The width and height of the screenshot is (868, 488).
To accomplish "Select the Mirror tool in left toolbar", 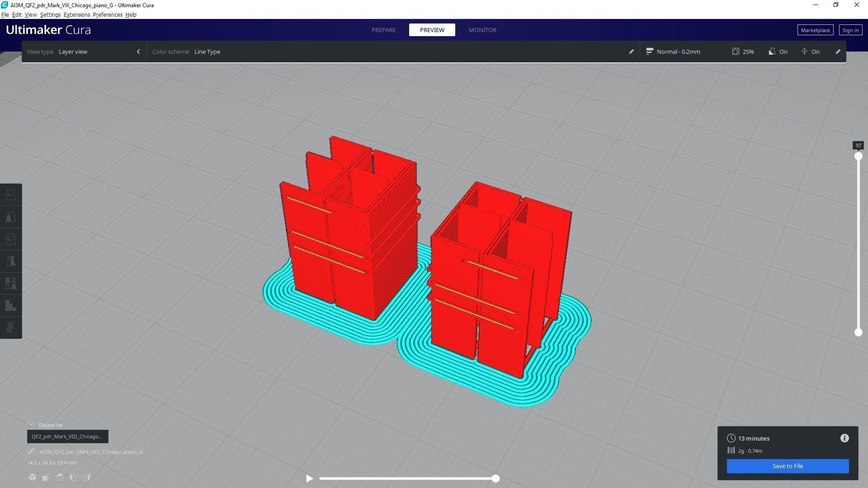I will pos(11,261).
